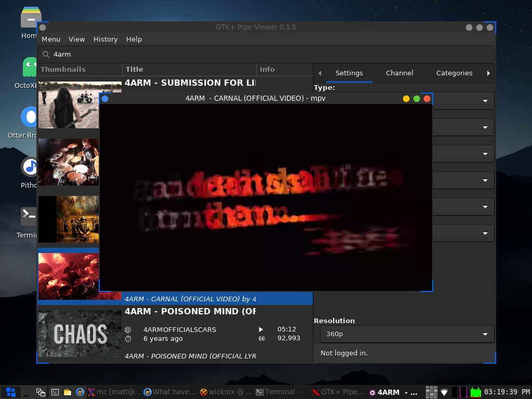Image resolution: width=532 pixels, height=399 pixels.
Task: Click the mpv video playback area
Action: 265,197
